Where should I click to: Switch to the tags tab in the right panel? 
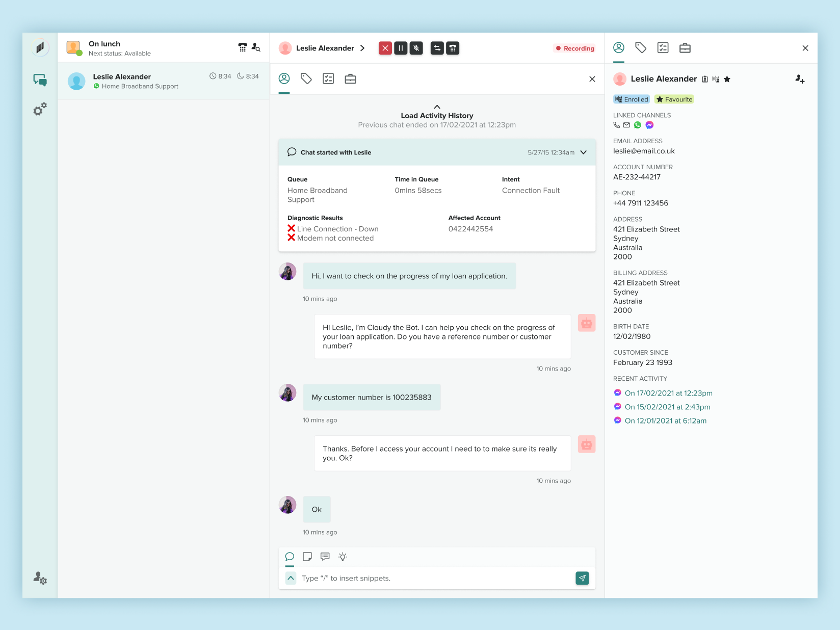641,48
